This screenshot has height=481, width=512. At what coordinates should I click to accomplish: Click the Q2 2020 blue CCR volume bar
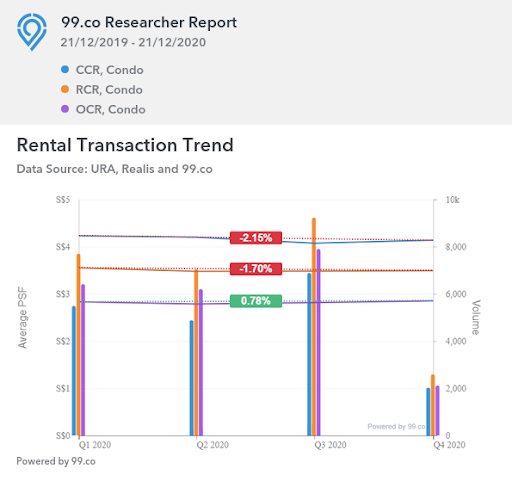[x=192, y=378]
